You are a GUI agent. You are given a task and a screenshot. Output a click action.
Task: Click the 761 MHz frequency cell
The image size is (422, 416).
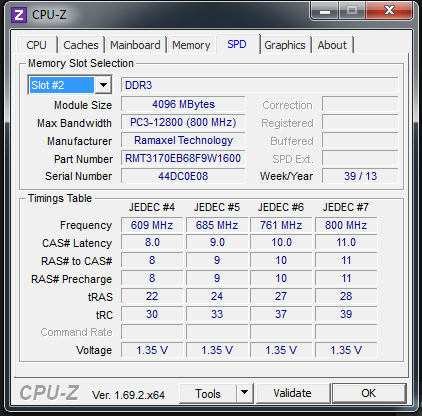tap(281, 225)
